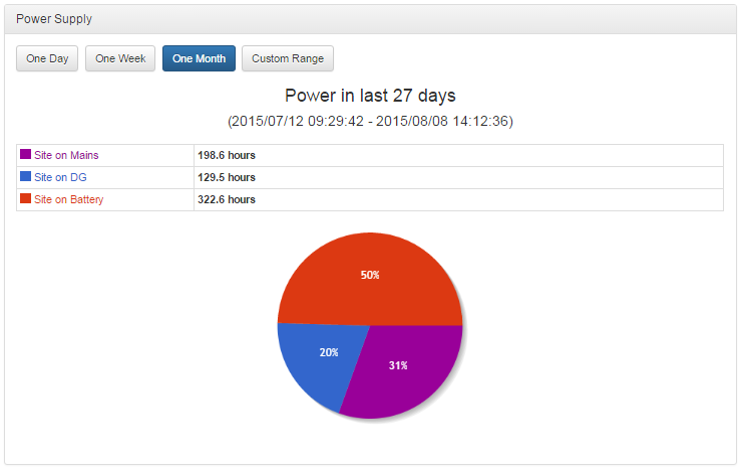The height and width of the screenshot is (470, 740).
Task: Click the Power Supply panel header
Action: (x=370, y=19)
